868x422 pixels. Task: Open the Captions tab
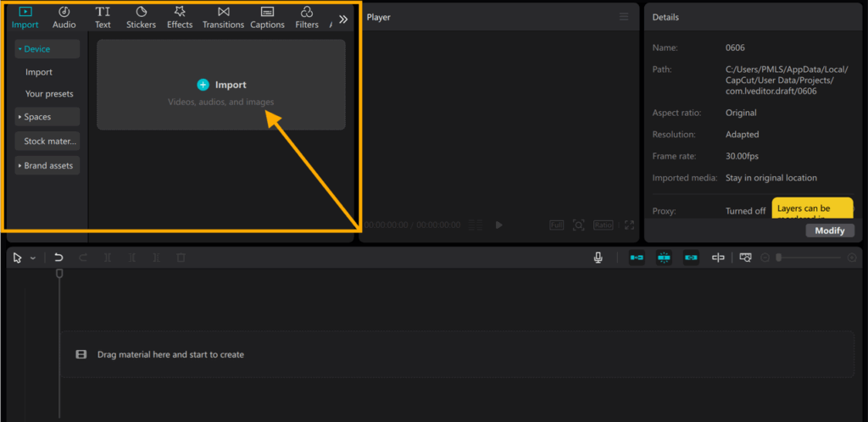pos(267,17)
